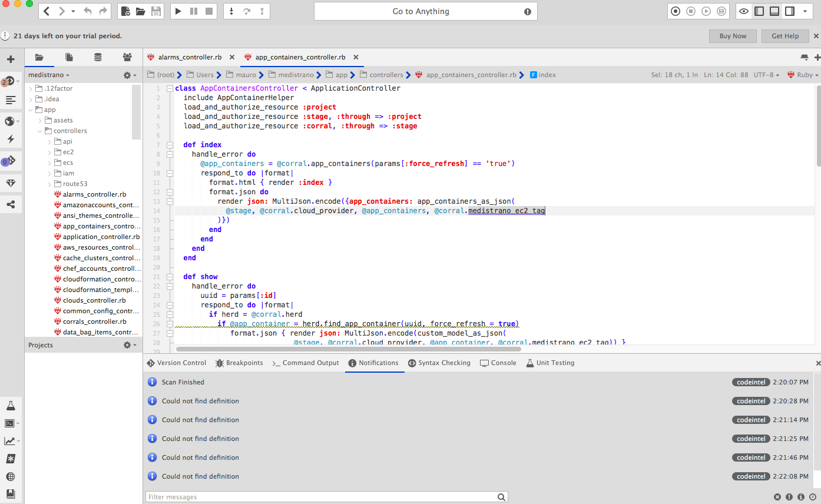Toggle the bottom pane layout view

[774, 11]
